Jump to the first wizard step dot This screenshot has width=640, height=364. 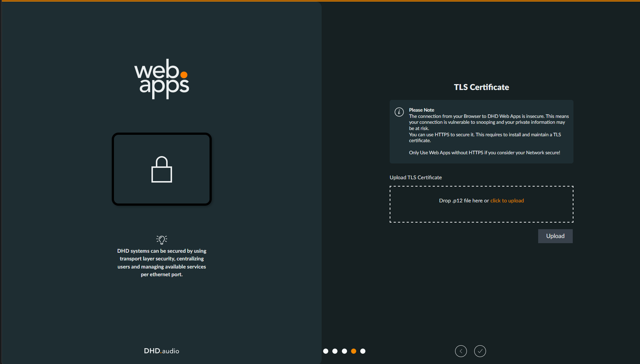(x=326, y=351)
